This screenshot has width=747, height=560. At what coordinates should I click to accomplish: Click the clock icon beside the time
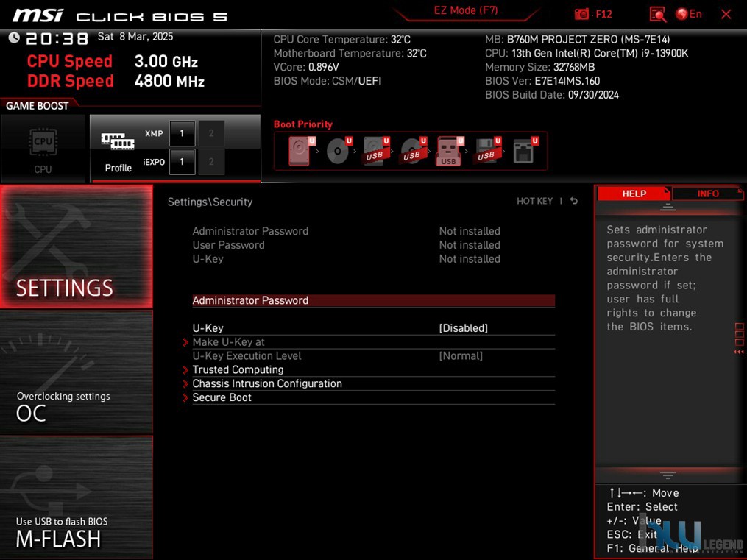coord(14,38)
